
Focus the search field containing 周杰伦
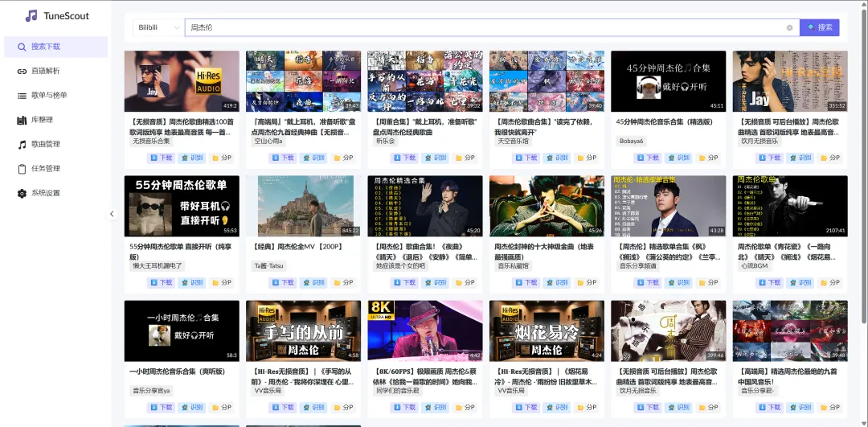point(492,27)
